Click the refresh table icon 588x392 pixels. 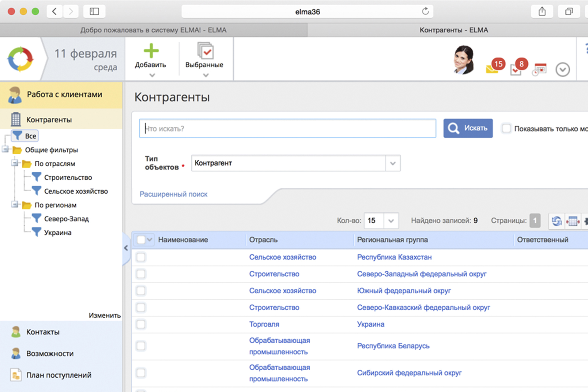click(x=556, y=221)
